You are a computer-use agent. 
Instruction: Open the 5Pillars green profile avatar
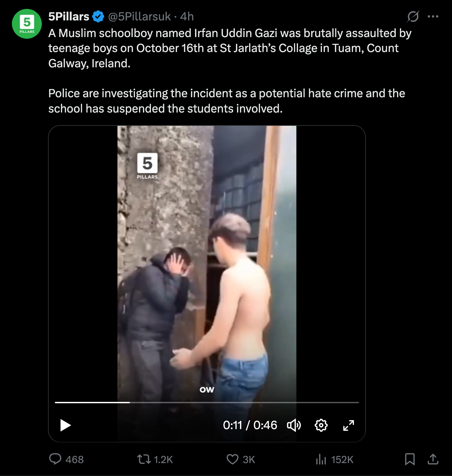[27, 24]
